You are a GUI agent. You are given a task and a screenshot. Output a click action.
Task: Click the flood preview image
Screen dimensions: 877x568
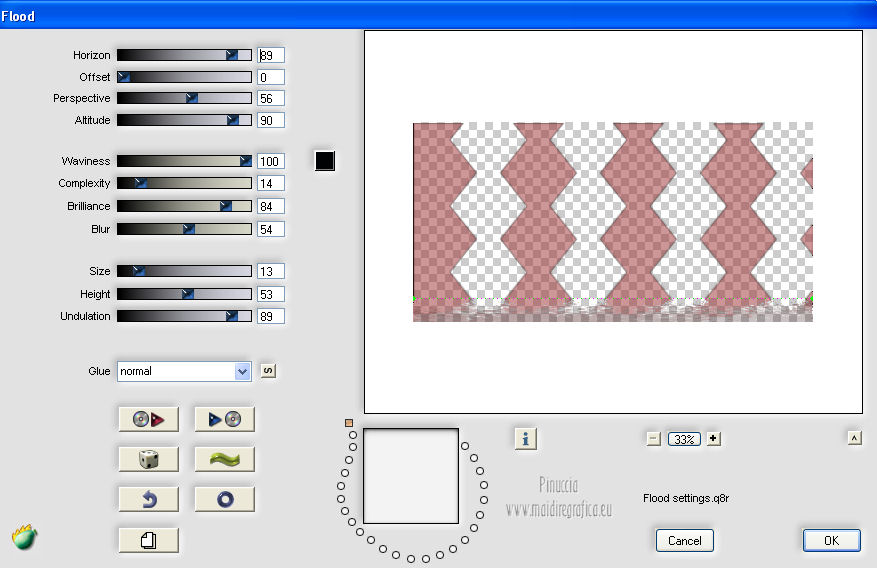613,222
